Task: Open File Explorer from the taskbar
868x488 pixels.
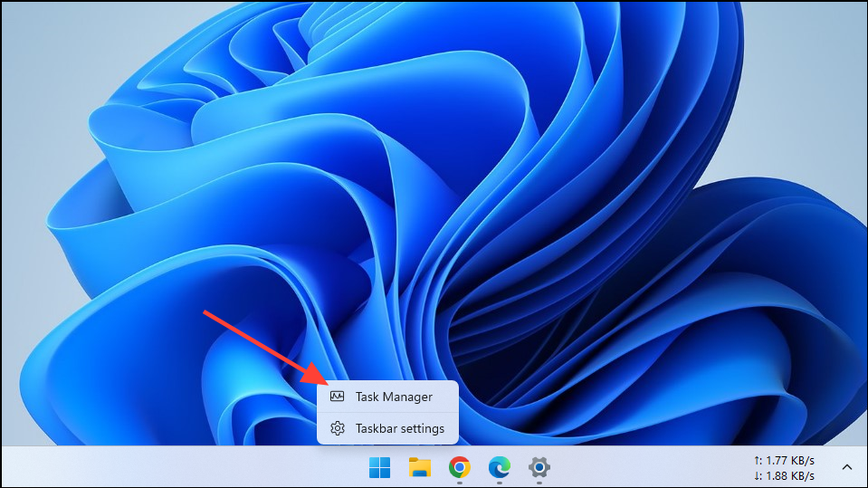Action: (420, 467)
